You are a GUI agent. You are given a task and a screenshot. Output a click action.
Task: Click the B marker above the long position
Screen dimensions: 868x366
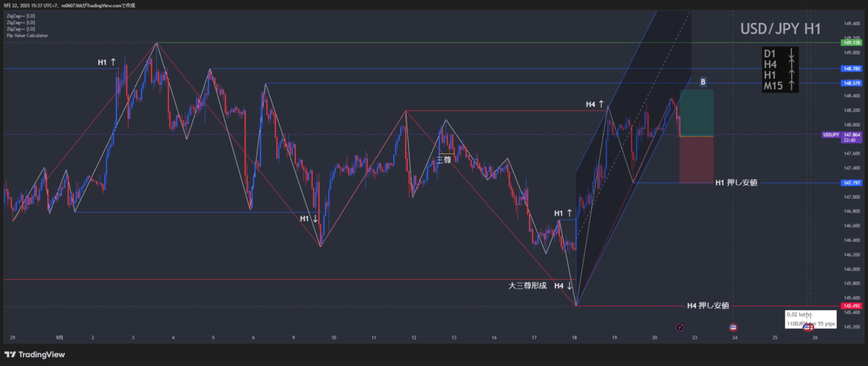point(703,82)
